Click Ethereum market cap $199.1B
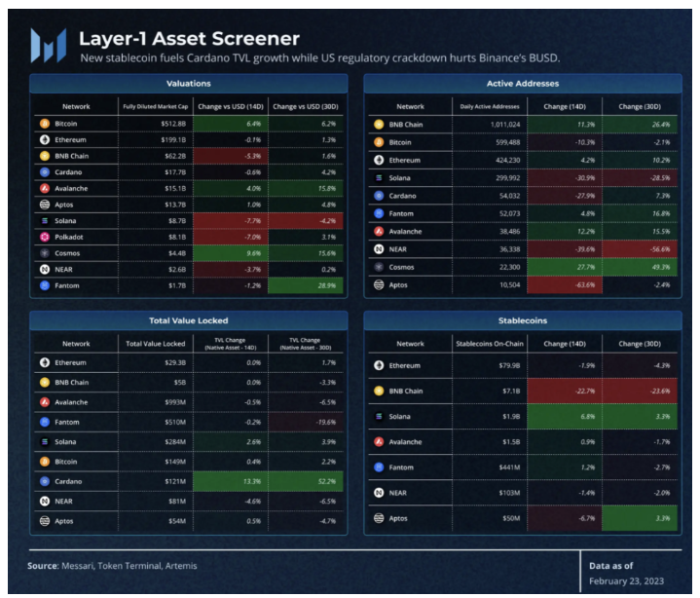The width and height of the screenshot is (700, 598). (x=173, y=140)
